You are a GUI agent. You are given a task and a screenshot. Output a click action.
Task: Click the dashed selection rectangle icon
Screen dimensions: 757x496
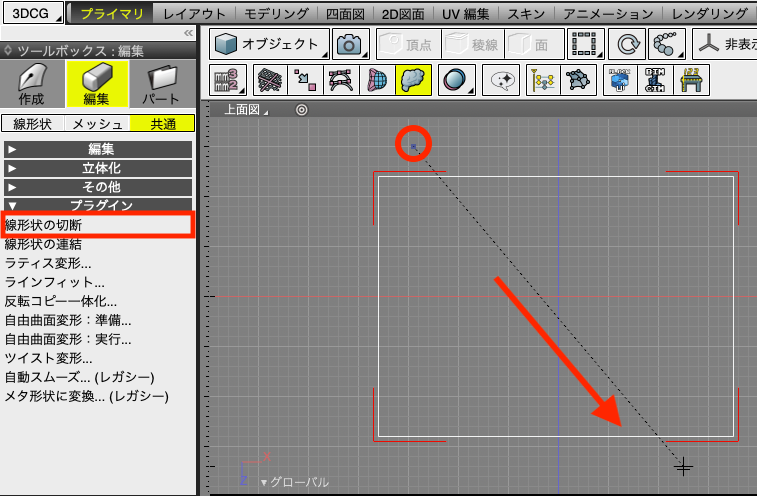[585, 45]
